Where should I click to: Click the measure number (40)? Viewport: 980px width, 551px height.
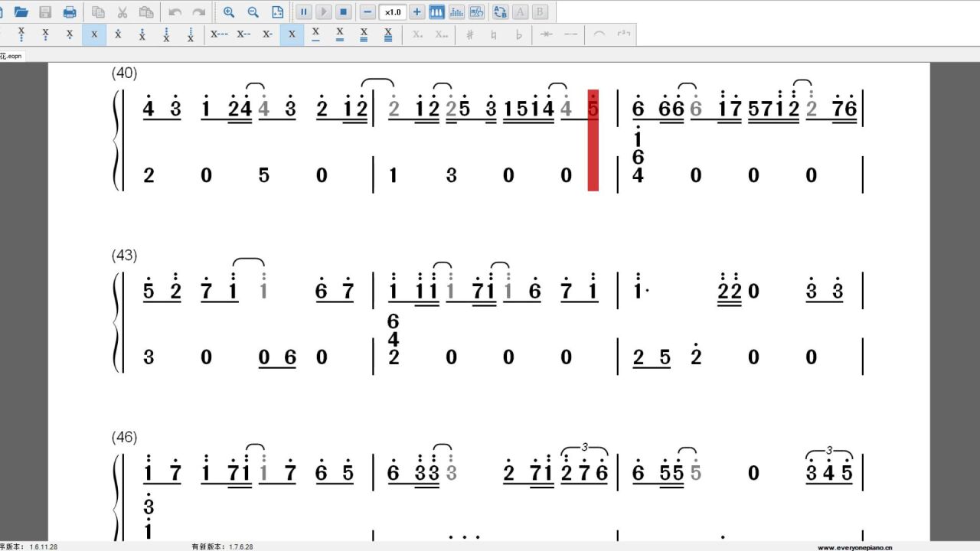[124, 73]
